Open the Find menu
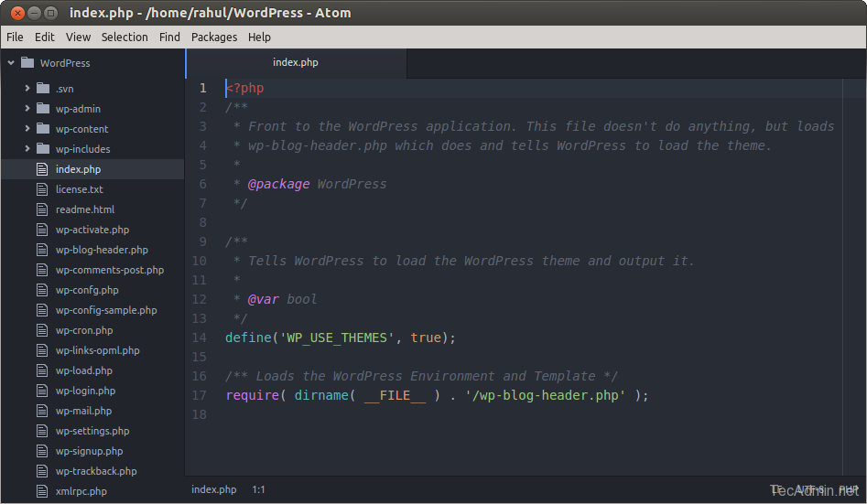The width and height of the screenshot is (867, 504). pyautogui.click(x=169, y=37)
